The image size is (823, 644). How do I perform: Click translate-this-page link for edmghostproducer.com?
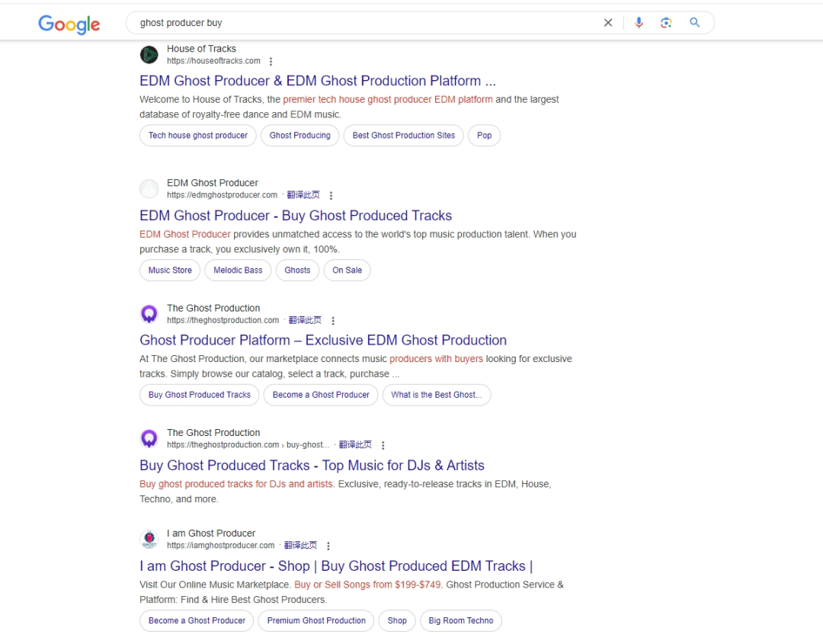pos(303,195)
